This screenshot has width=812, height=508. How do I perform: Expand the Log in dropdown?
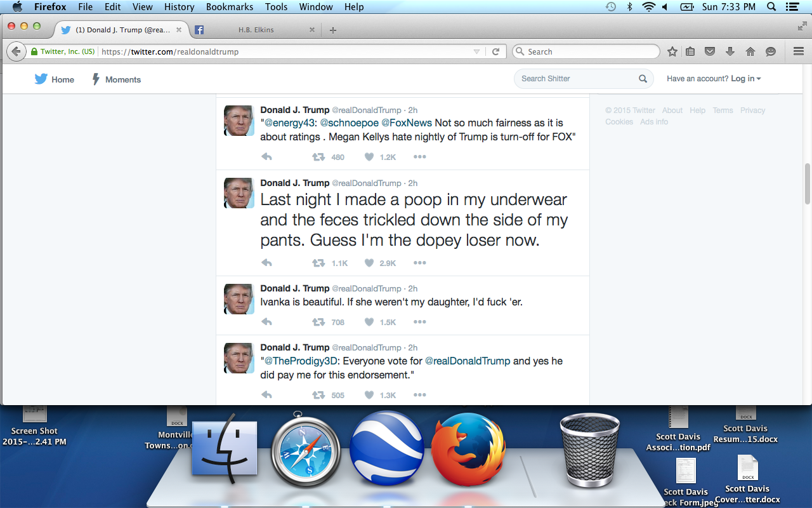coord(746,79)
